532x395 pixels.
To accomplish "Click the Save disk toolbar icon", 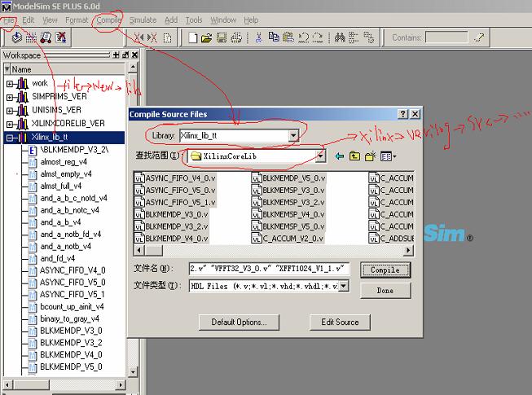I will pos(222,37).
